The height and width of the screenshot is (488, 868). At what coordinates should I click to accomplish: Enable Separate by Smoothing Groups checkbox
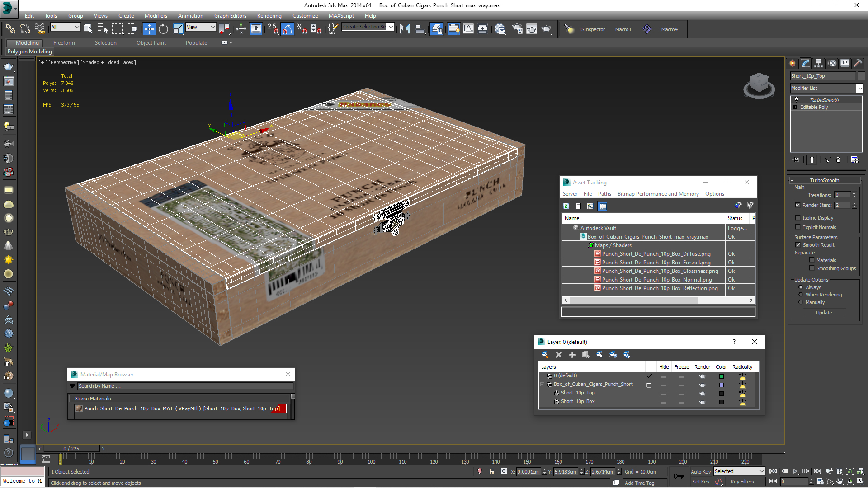coord(812,268)
